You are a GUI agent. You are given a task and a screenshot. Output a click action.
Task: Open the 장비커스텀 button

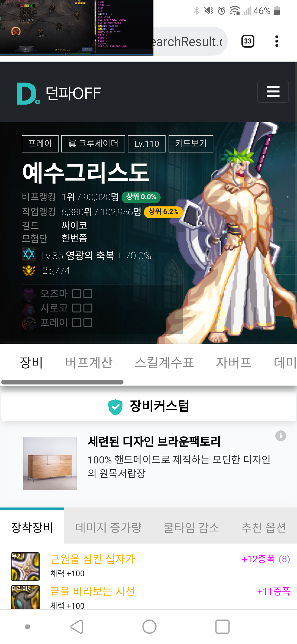[x=148, y=406]
